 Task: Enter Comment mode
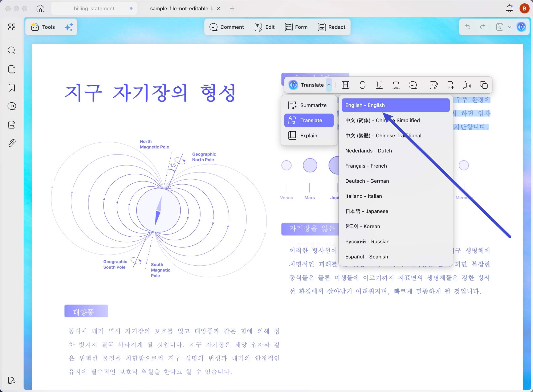click(x=227, y=27)
